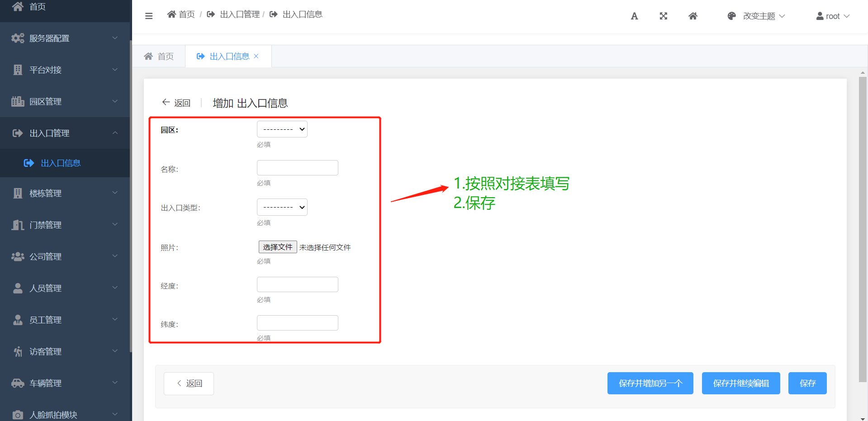This screenshot has height=421, width=868.
Task: Select 出入口信息 in the sidebar
Action: coord(61,163)
